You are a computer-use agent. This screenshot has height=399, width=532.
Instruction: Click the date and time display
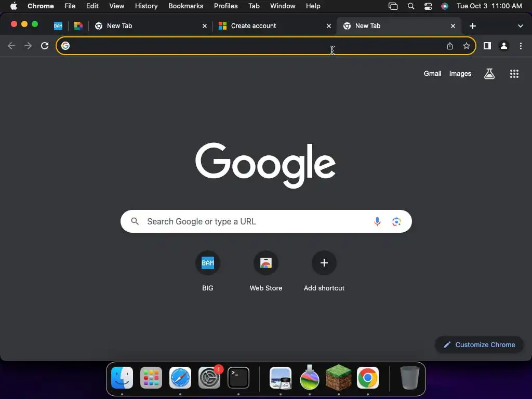[489, 6]
